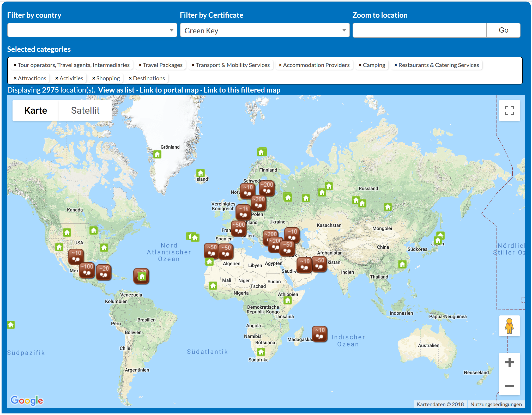Open the View as list link

tap(116, 90)
